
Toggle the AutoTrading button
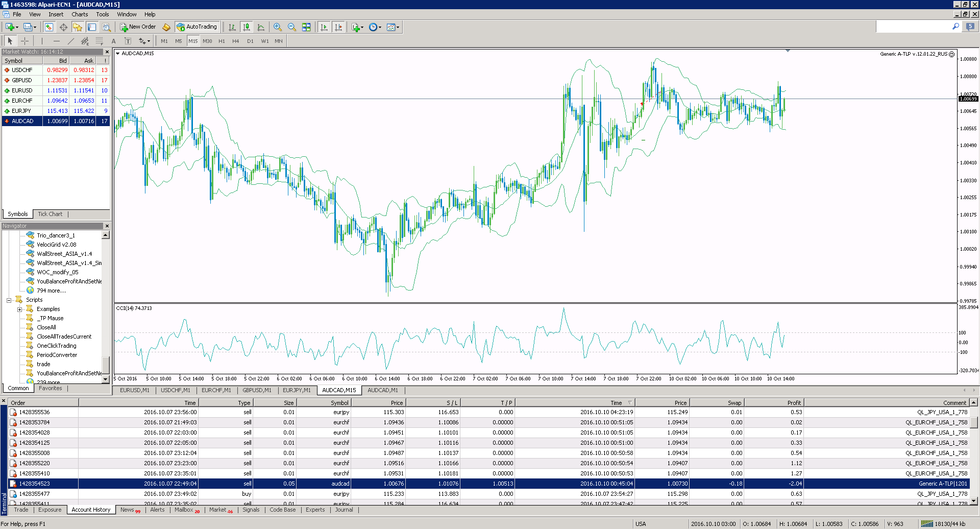197,27
